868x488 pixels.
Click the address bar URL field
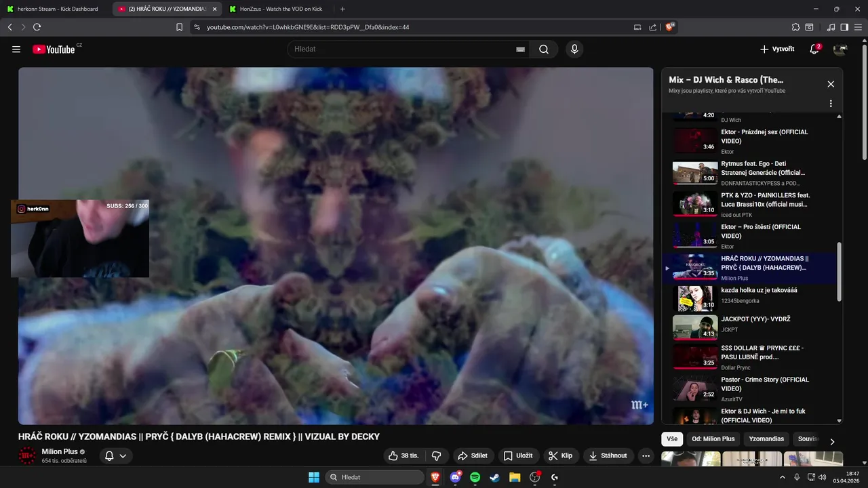click(414, 27)
